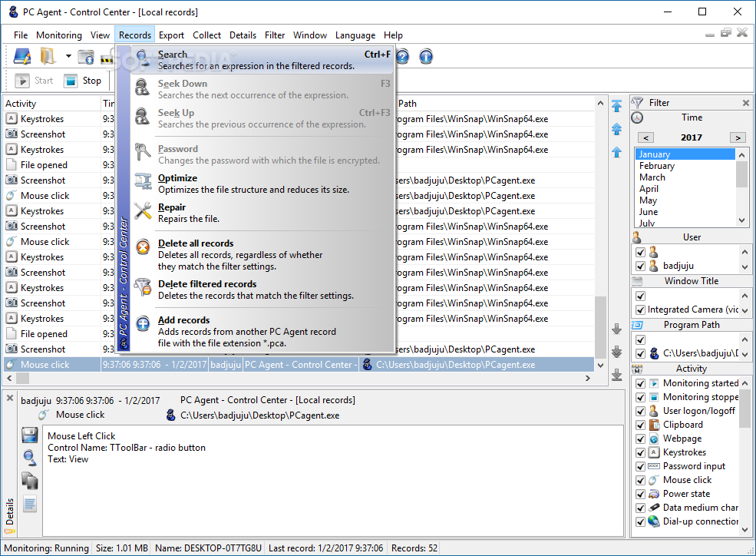The image size is (756, 556).
Task: Click the folder icon in the toolbar
Action: [48, 56]
